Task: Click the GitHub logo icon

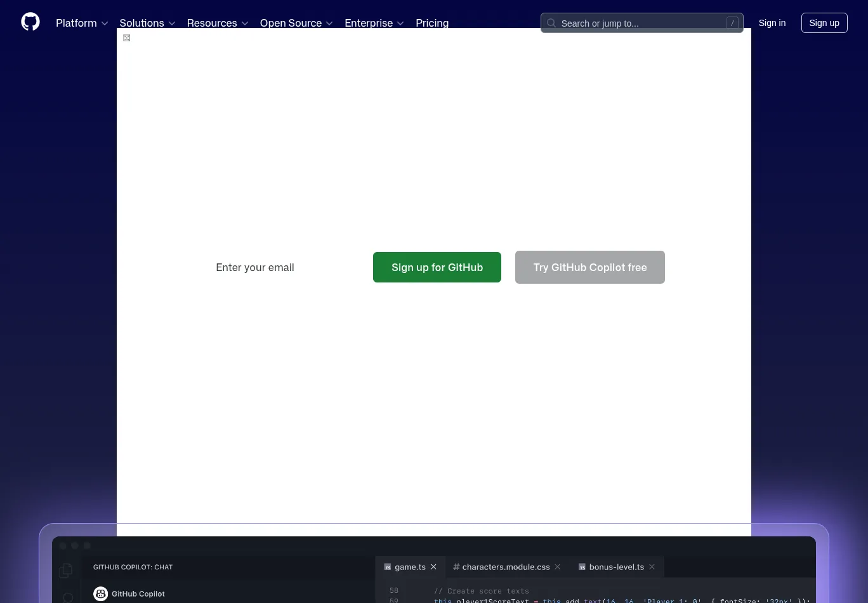Action: point(30,22)
